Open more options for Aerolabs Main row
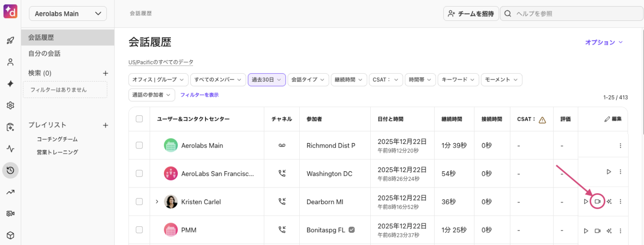Viewport: 644px width, 245px height. tap(620, 146)
